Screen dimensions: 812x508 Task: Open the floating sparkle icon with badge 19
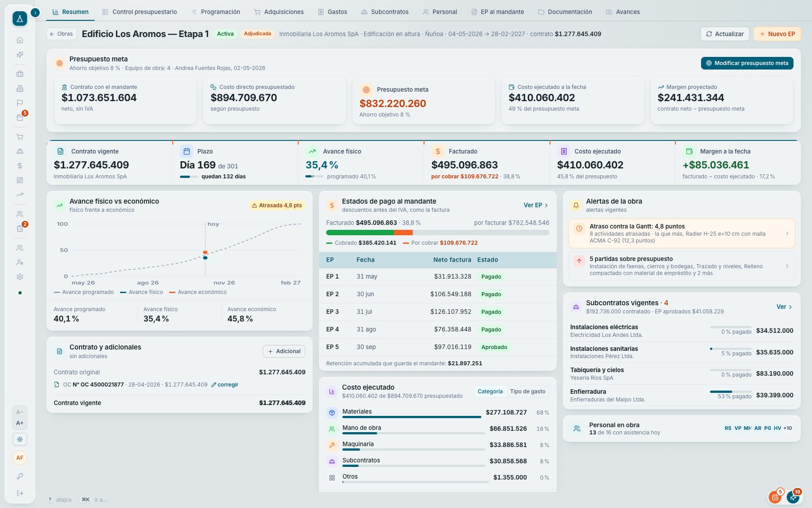(793, 497)
